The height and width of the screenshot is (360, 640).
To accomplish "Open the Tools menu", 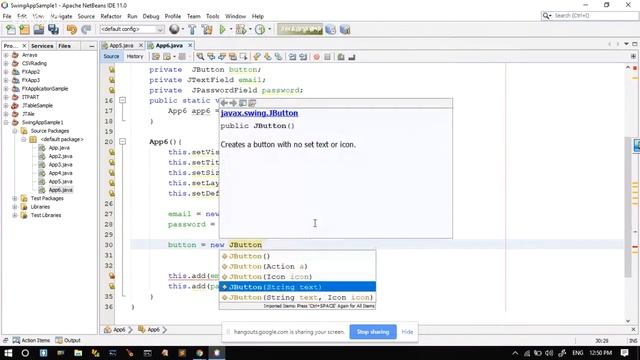I will 213,16.
